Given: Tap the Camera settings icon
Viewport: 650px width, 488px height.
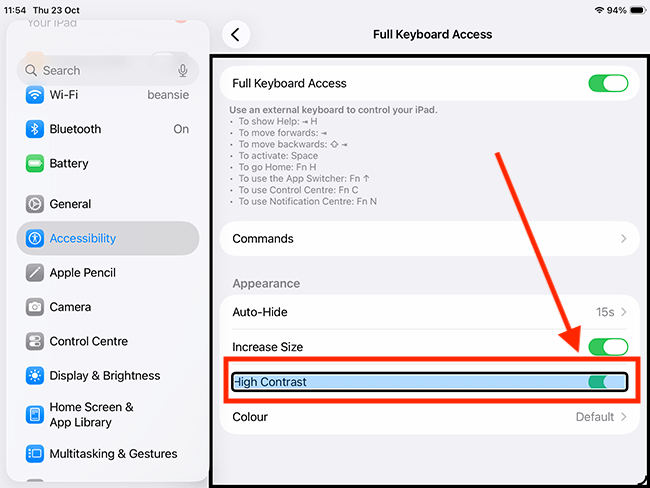Looking at the screenshot, I should pyautogui.click(x=35, y=307).
